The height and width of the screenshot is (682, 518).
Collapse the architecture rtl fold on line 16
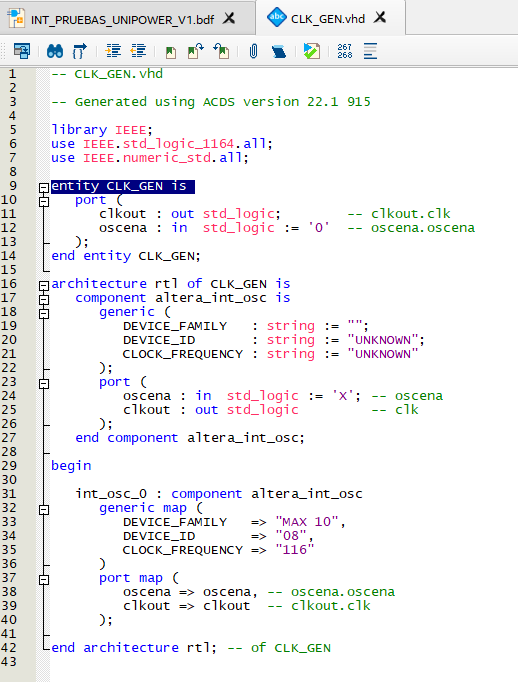point(43,285)
